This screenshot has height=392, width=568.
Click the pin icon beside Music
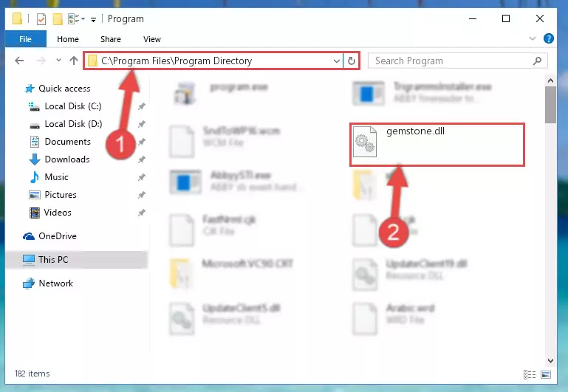(141, 177)
